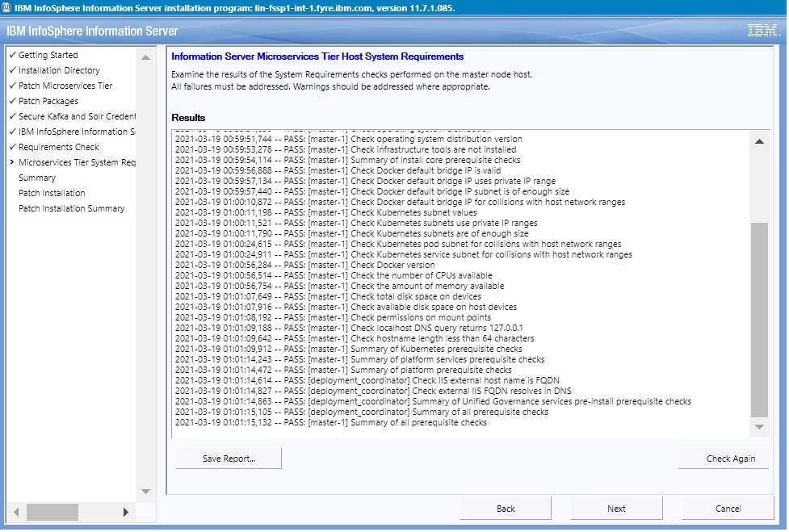Click the sidebar's downward scroll arrow
Viewport: 789px width, 532px height.
(x=146, y=491)
